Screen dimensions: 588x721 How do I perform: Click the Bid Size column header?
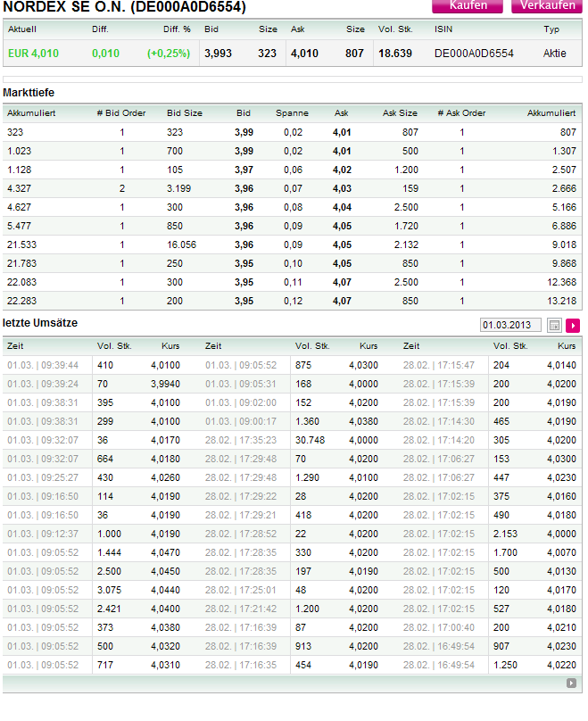coord(185,113)
